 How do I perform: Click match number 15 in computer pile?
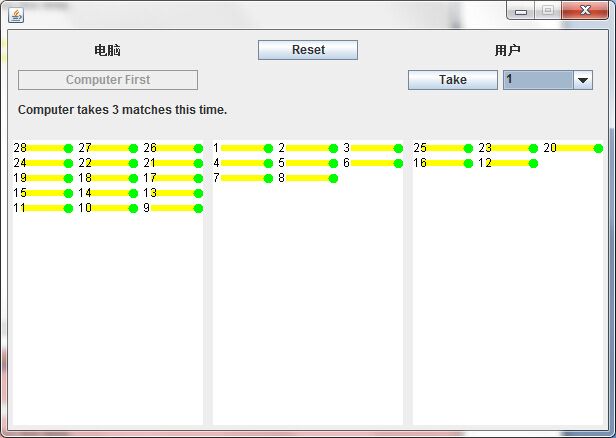pyautogui.click(x=43, y=193)
